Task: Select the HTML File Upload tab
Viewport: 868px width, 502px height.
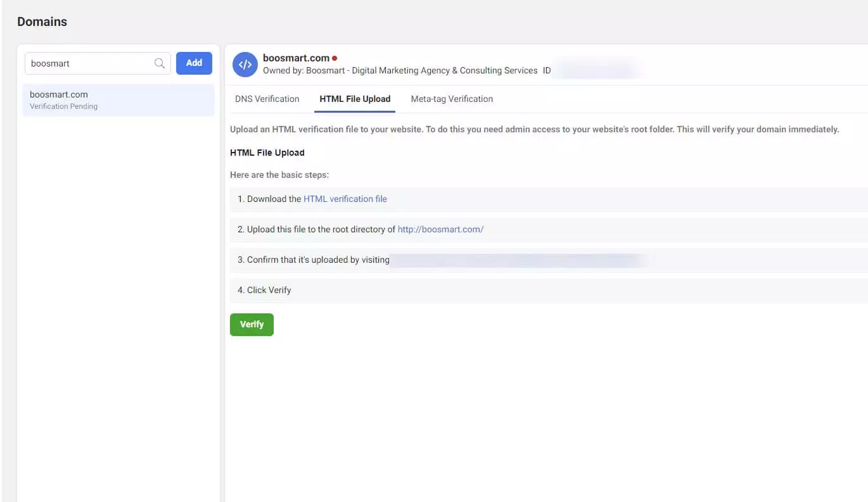Action: [355, 99]
